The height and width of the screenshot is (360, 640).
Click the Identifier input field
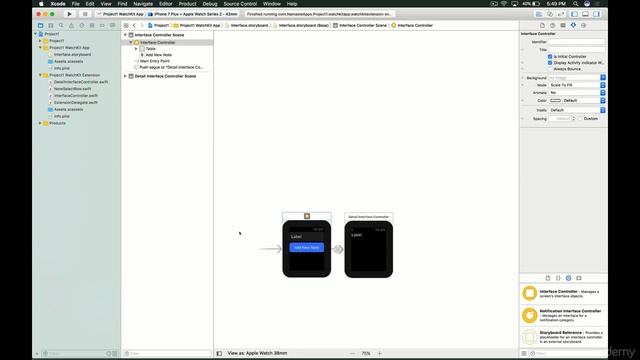pos(577,42)
